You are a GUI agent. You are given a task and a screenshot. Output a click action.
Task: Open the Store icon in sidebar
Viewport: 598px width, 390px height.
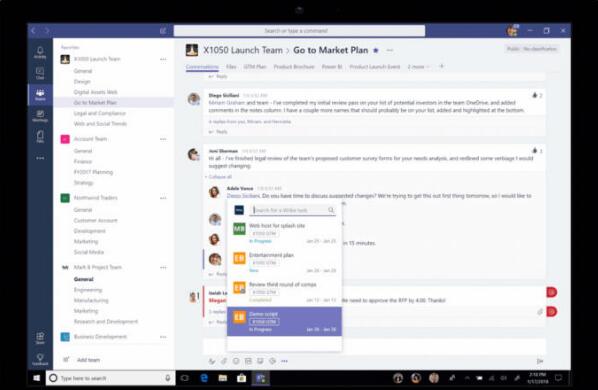[x=40, y=338]
